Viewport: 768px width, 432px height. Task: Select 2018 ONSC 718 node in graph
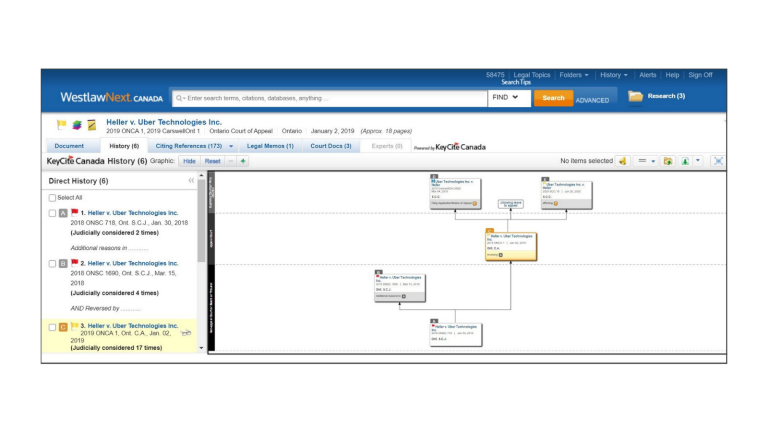tap(456, 333)
